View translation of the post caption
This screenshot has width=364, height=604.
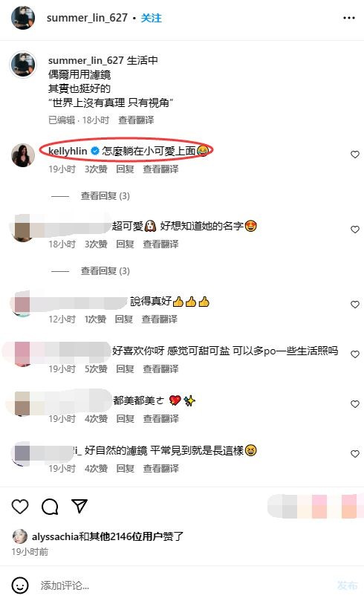click(x=136, y=120)
